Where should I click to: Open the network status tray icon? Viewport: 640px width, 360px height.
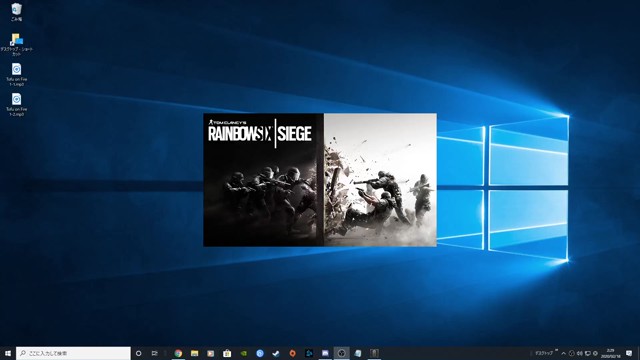588,353
